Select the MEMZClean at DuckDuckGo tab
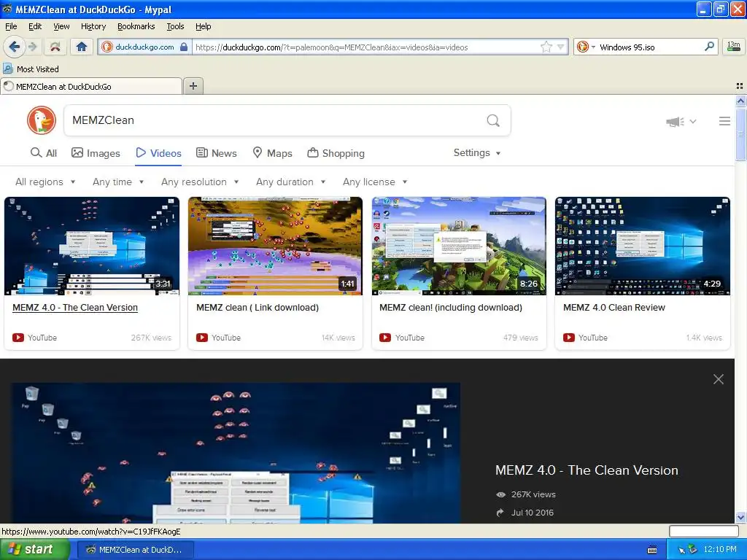The height and width of the screenshot is (560, 747). click(91, 86)
